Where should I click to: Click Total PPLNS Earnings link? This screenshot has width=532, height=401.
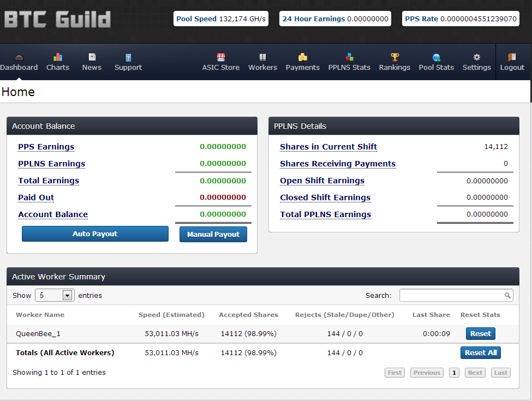[325, 214]
